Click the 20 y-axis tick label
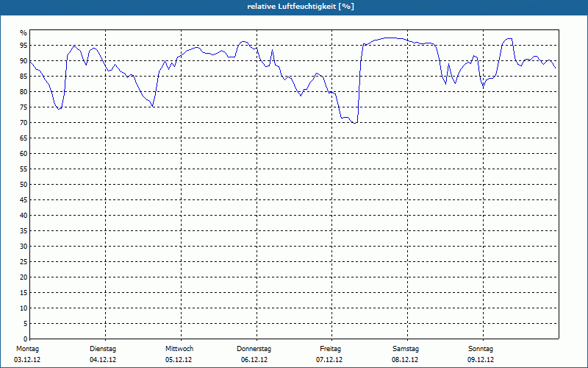Viewport: 588px width, 368px height. pyautogui.click(x=24, y=277)
